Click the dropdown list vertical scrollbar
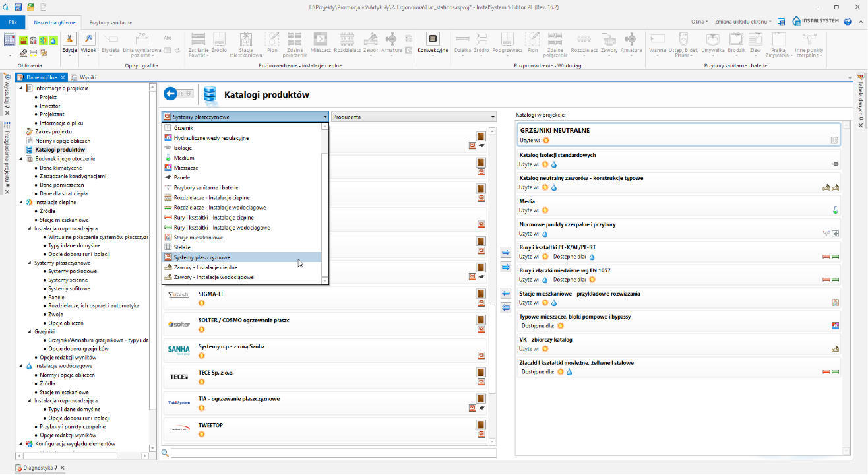868x475 pixels. coord(324,204)
